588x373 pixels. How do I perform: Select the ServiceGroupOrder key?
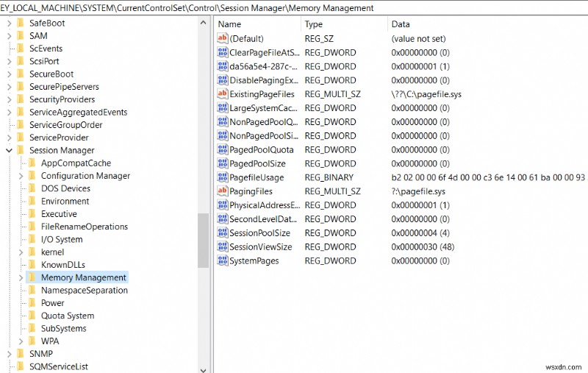tap(65, 125)
